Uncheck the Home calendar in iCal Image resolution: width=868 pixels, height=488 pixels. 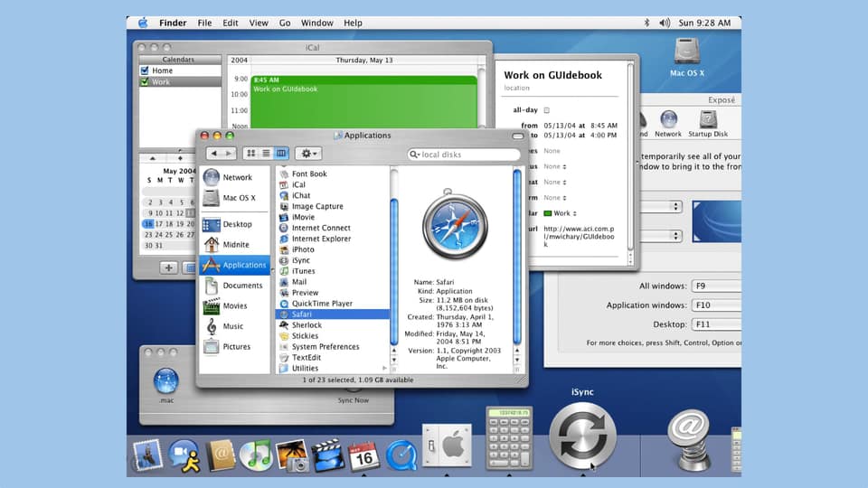(145, 70)
